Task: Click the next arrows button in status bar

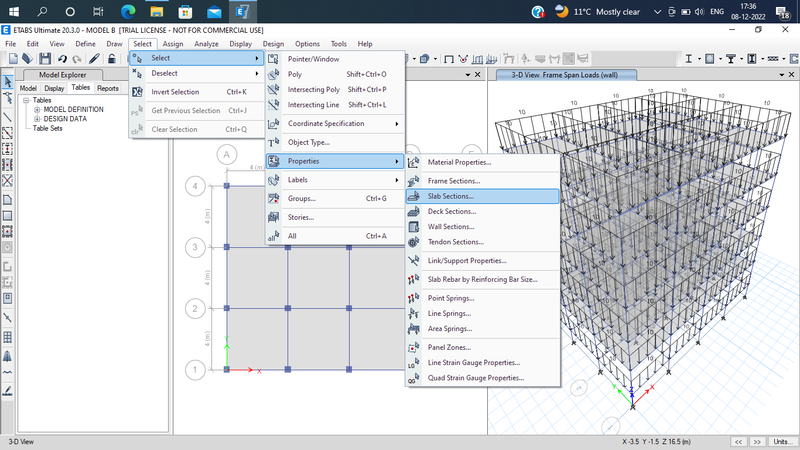Action: tap(758, 442)
